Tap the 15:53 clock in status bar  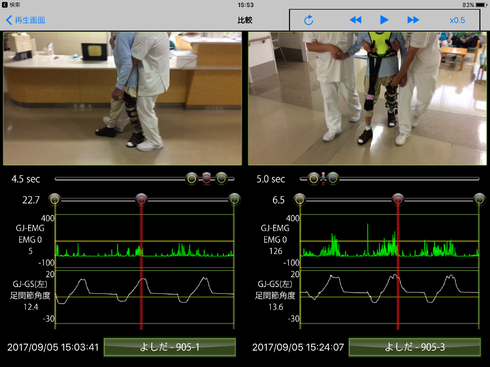click(x=245, y=5)
